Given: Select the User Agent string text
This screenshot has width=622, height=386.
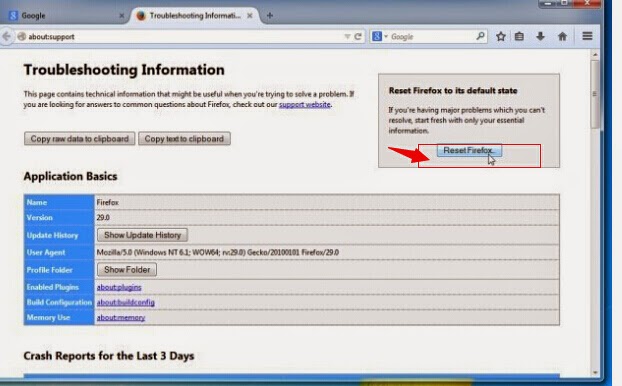Looking at the screenshot, I should [218, 252].
